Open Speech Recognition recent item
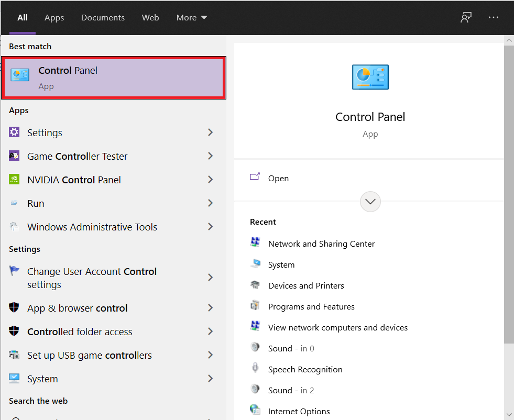The image size is (514, 420). coord(305,370)
